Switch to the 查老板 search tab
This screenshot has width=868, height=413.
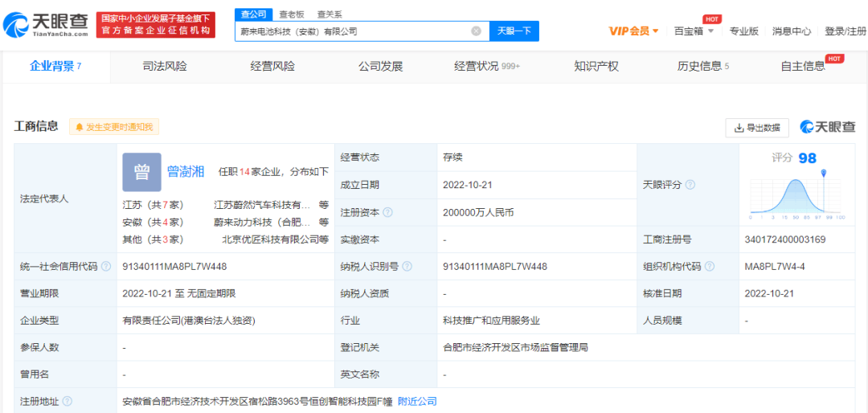(x=291, y=14)
